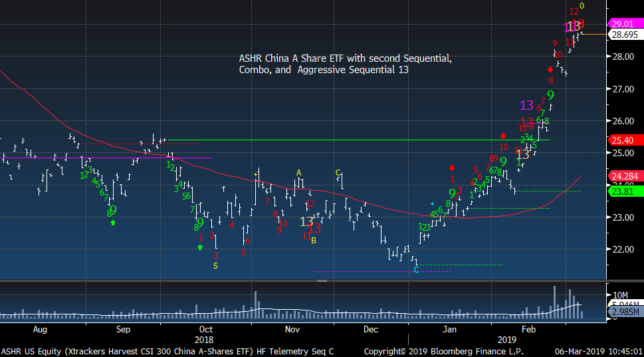Click the red down arrow above January 1
Screen dimensions: 644x357
click(x=452, y=168)
